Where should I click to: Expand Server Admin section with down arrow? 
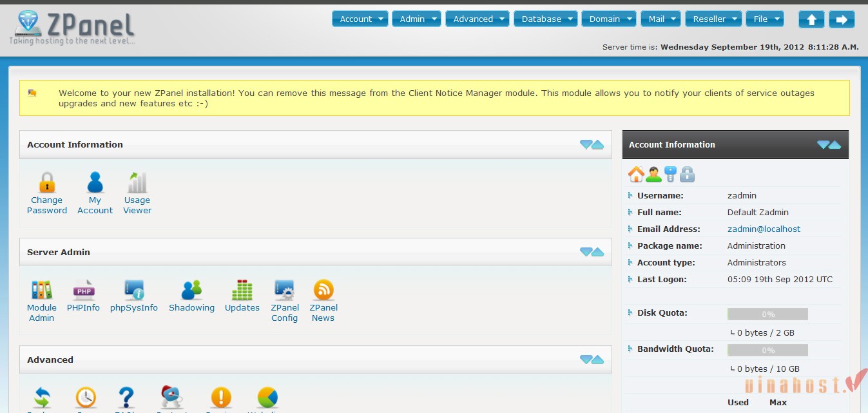click(x=586, y=252)
